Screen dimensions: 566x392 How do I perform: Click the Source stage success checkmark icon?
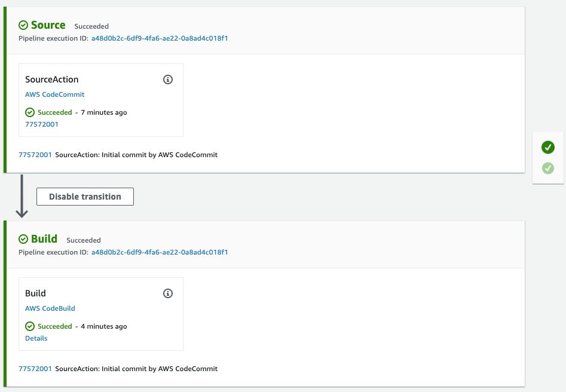click(x=23, y=25)
